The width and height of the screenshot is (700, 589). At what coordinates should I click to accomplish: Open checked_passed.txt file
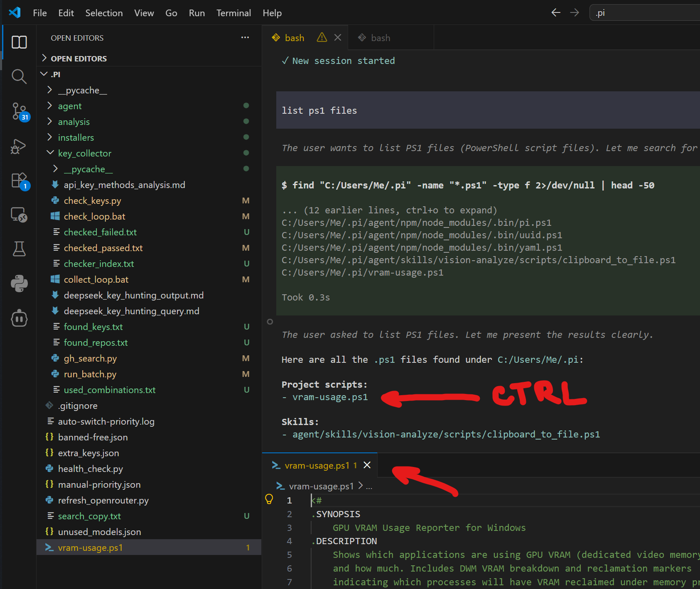pos(149,248)
